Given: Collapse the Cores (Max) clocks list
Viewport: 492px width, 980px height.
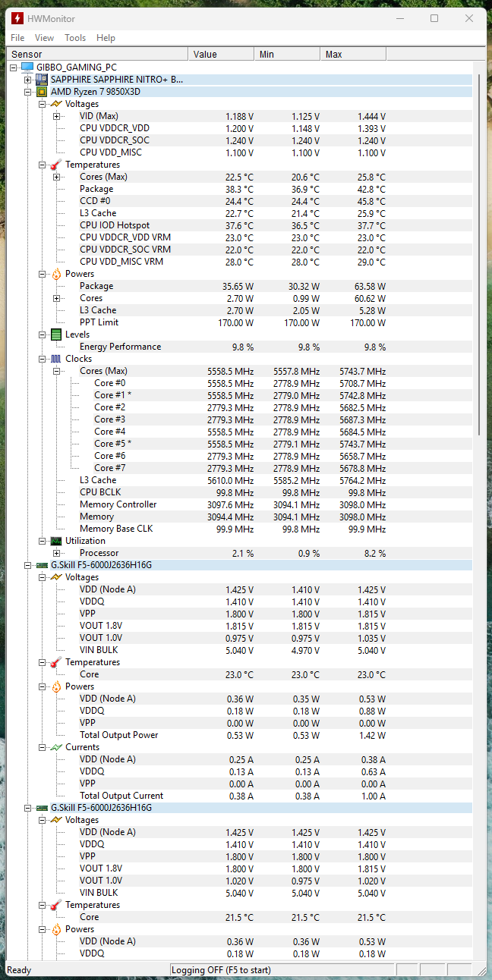Looking at the screenshot, I should coord(57,371).
